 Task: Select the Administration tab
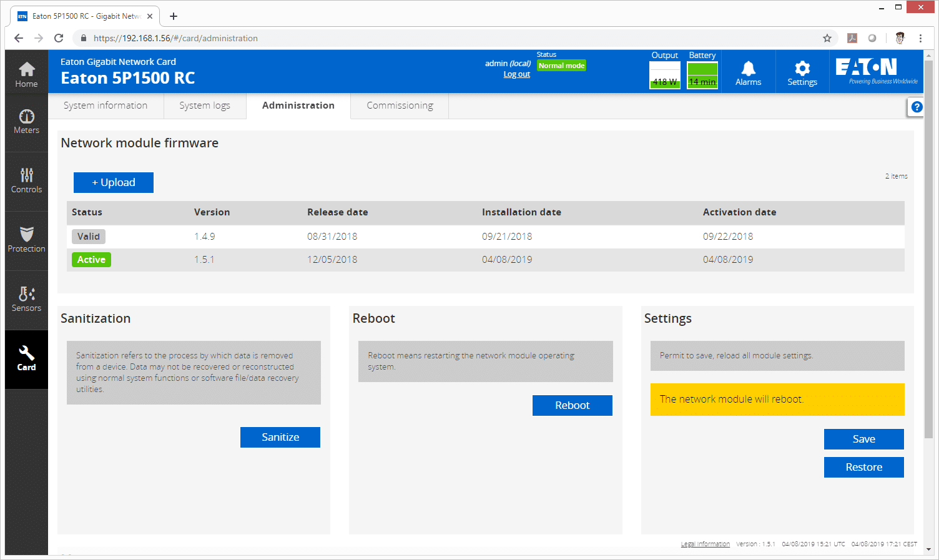point(298,106)
